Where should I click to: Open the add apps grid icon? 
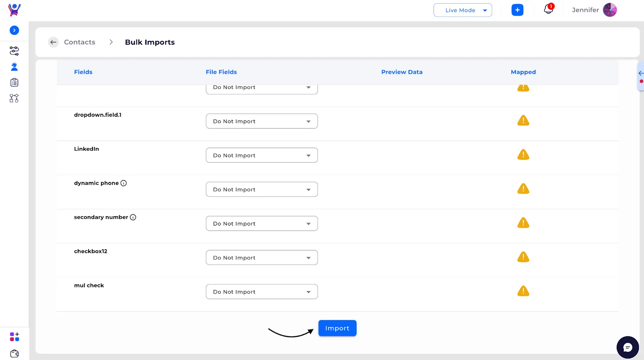(x=14, y=337)
